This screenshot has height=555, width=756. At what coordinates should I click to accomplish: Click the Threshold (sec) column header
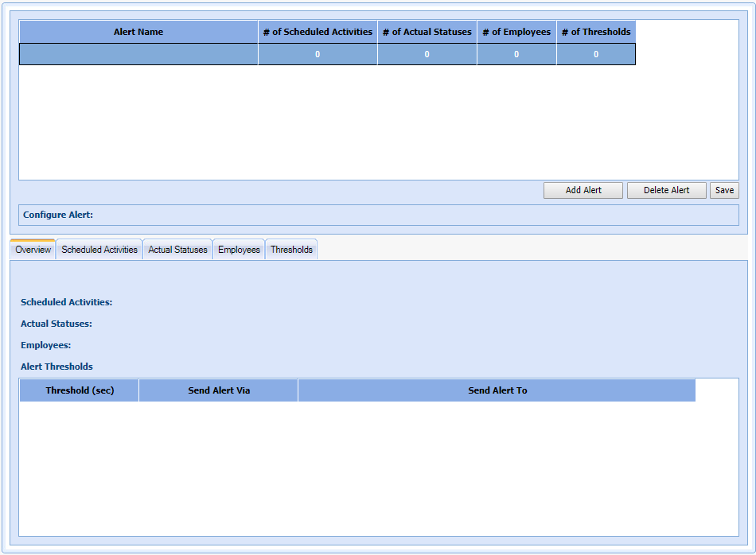coord(80,390)
